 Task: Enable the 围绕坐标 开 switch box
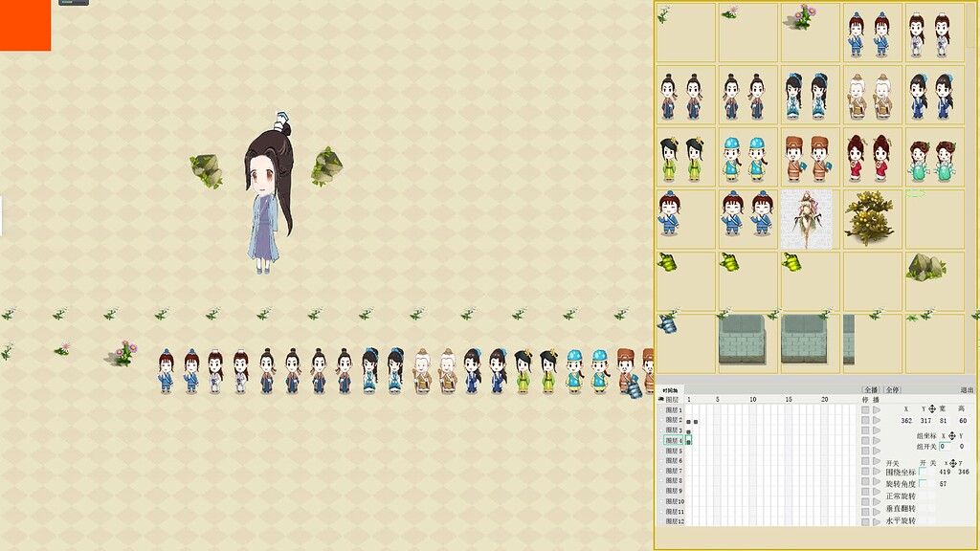923,472
